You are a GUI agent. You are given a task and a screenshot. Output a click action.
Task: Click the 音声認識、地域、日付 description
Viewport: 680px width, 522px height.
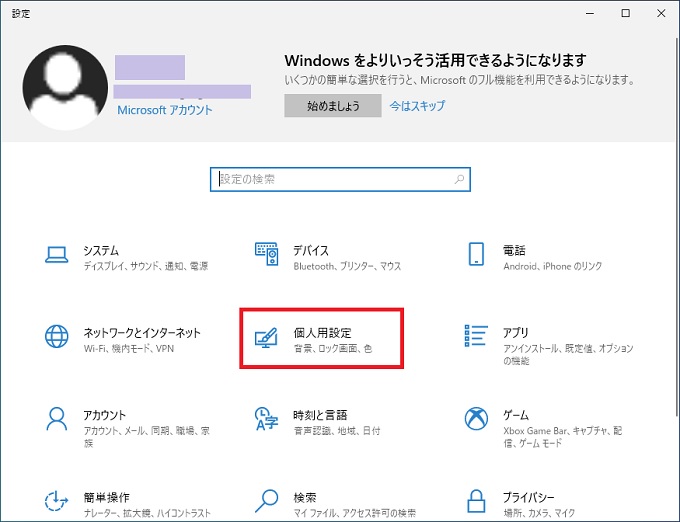337,431
